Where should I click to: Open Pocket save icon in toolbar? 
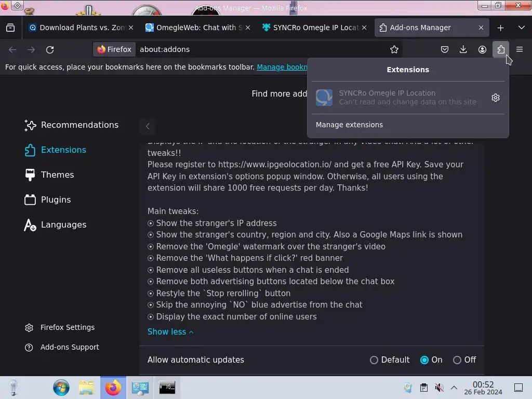tap(445, 49)
